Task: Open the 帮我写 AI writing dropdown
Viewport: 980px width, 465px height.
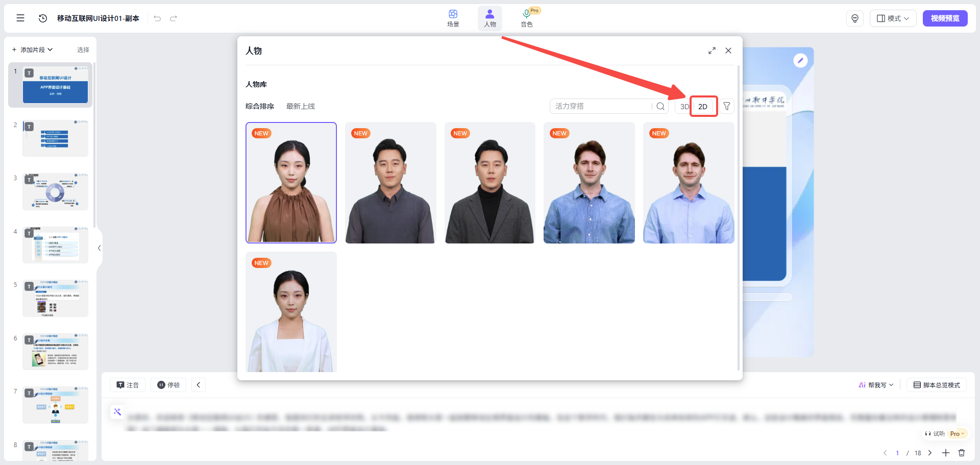Action: (876, 384)
